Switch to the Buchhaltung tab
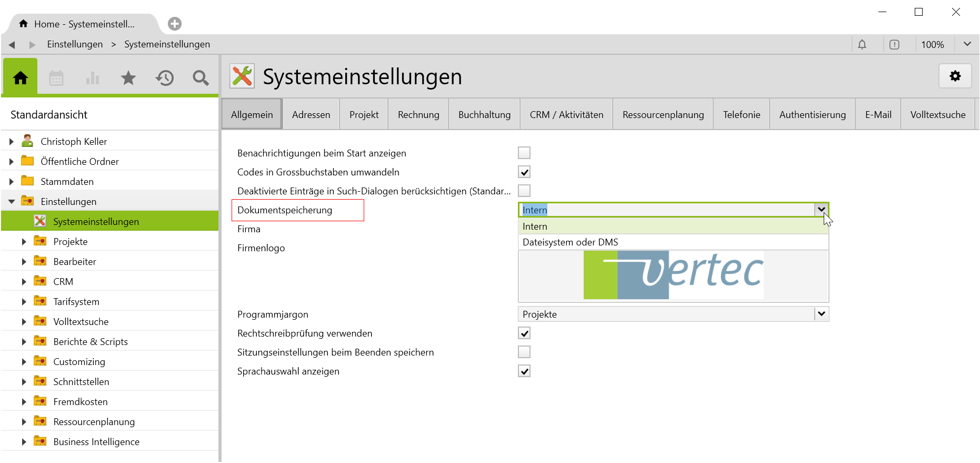Viewport: 980px width, 463px height. point(484,115)
